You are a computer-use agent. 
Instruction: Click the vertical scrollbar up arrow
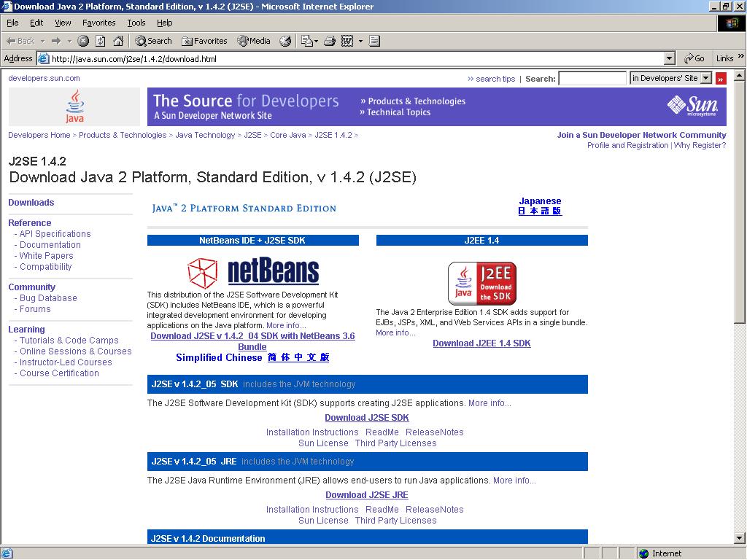point(740,76)
